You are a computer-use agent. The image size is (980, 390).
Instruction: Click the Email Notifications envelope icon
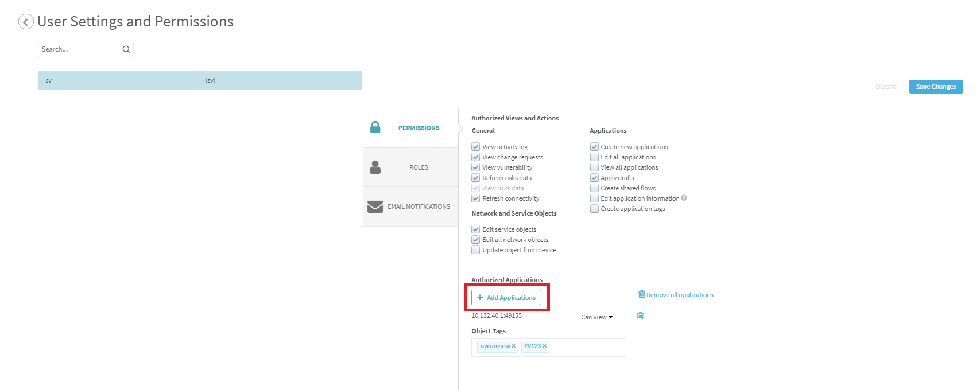375,206
